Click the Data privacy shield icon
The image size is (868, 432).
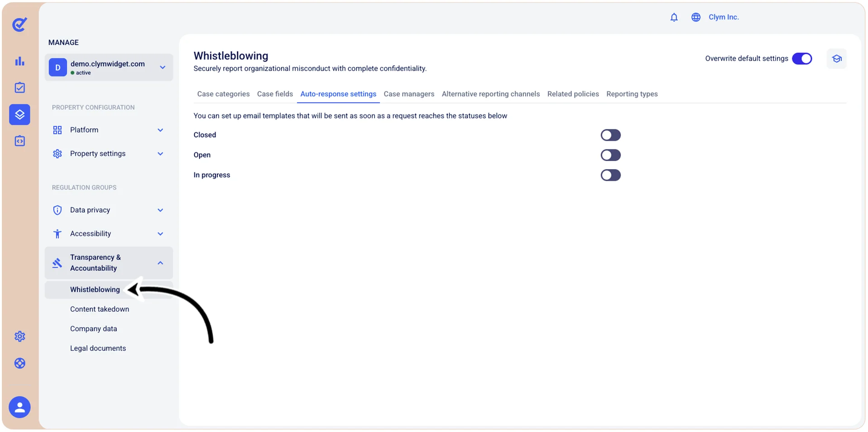pos(58,210)
